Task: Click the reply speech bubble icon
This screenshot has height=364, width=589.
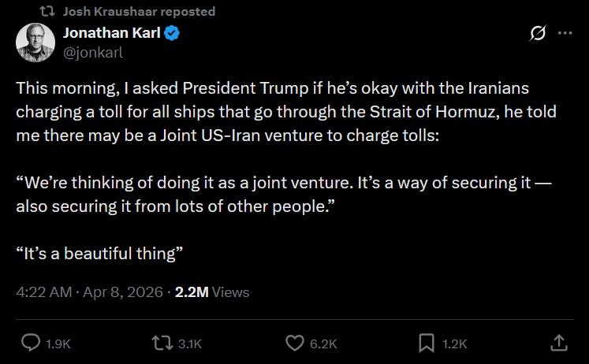Action: point(31,343)
